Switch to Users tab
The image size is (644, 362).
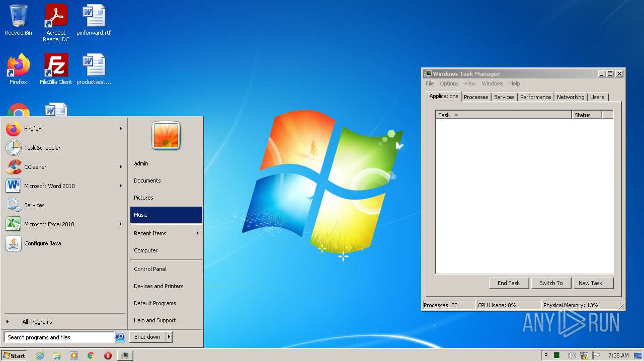click(x=597, y=97)
